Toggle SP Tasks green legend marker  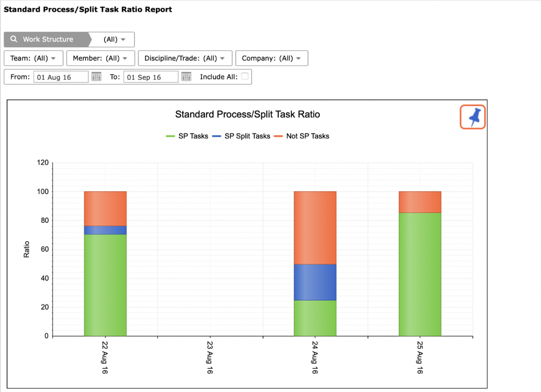click(171, 136)
